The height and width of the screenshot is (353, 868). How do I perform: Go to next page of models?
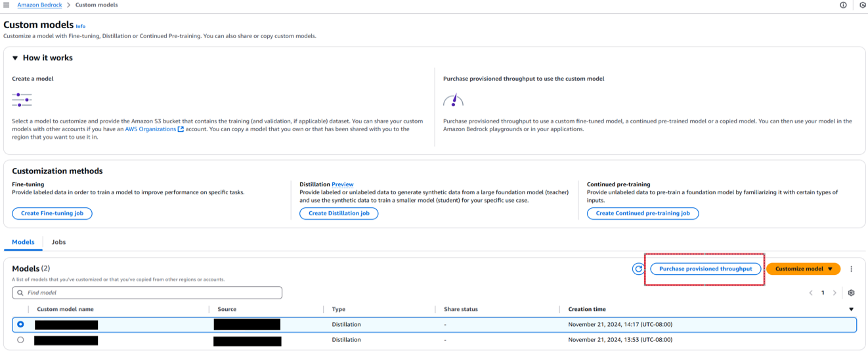(835, 293)
